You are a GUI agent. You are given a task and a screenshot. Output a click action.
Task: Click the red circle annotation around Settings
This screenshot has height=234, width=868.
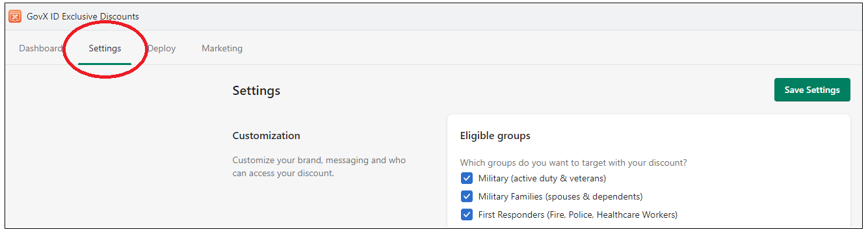[x=105, y=49]
